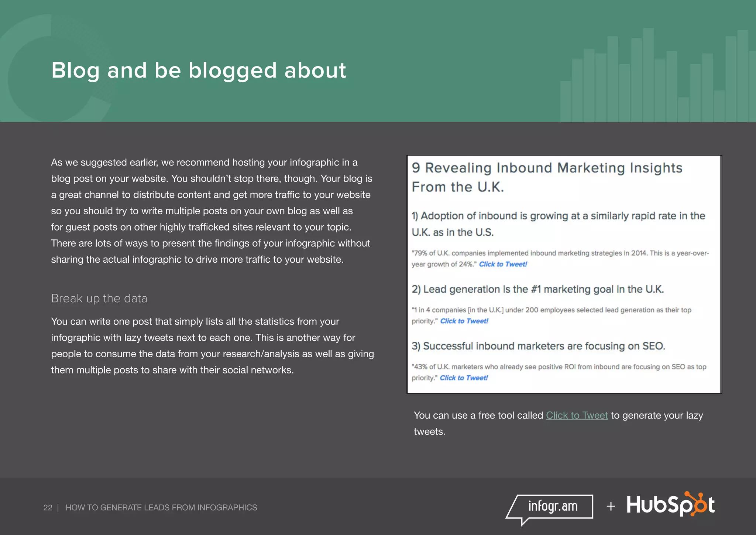Click the '43% of U.K. marketers' quote
This screenshot has width=756, height=535.
pyautogui.click(x=559, y=372)
